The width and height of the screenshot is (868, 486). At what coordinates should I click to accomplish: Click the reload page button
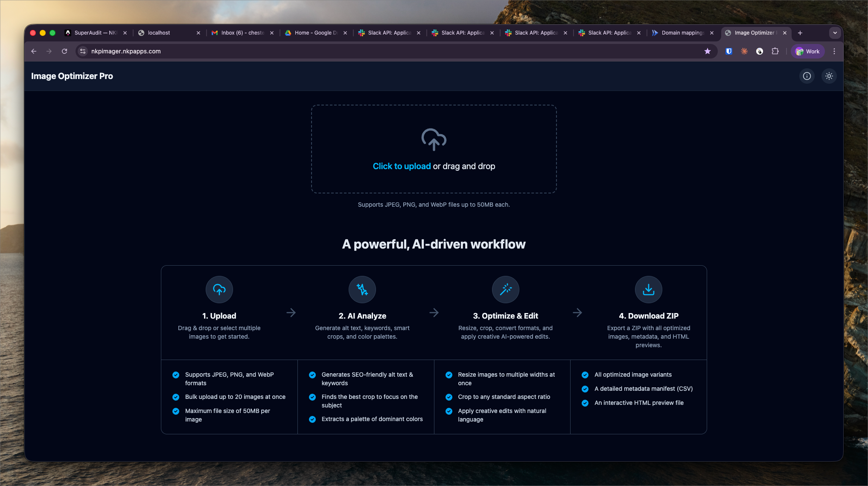64,51
